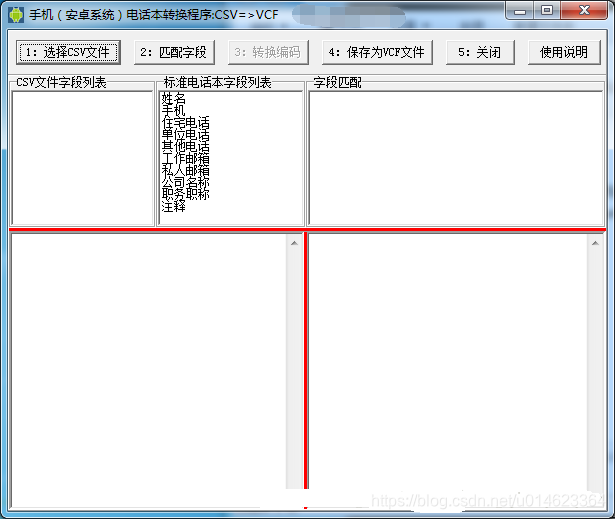Screen dimensions: 615x519
Task: Click right text area's scroll-up arrow
Action: 595,243
